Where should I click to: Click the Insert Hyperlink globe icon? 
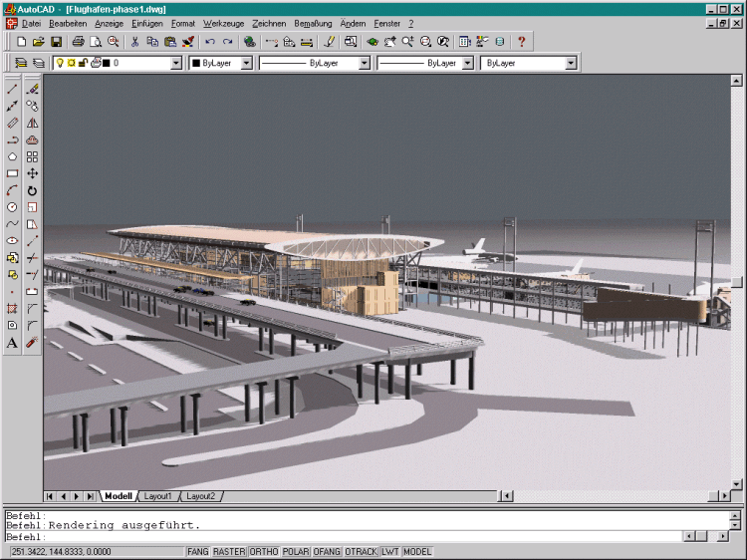pos(249,42)
